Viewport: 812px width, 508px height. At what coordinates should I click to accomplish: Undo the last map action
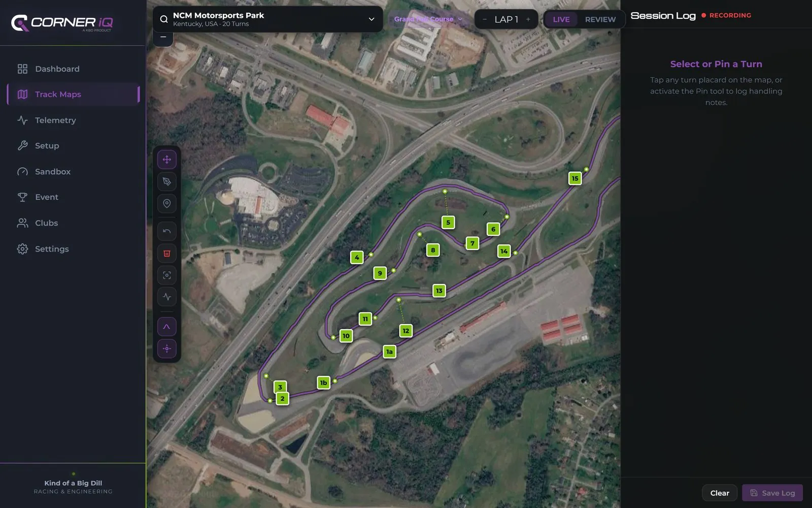pos(167,231)
